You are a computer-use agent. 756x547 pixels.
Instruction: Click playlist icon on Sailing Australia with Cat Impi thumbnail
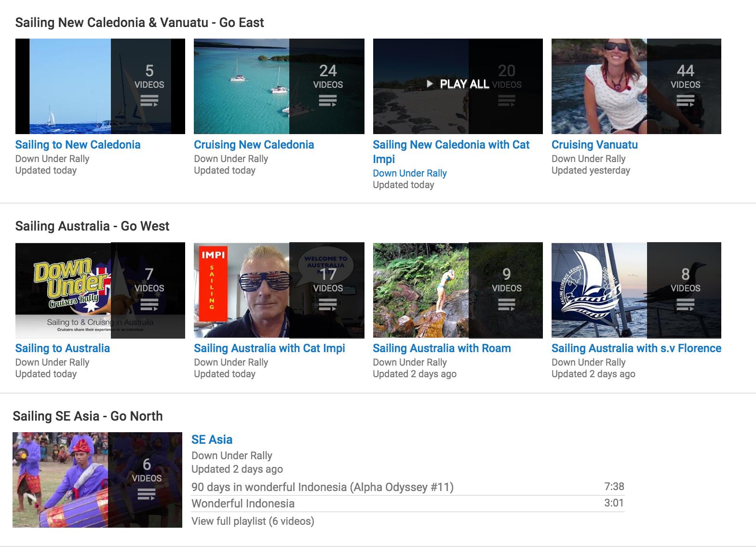(328, 304)
